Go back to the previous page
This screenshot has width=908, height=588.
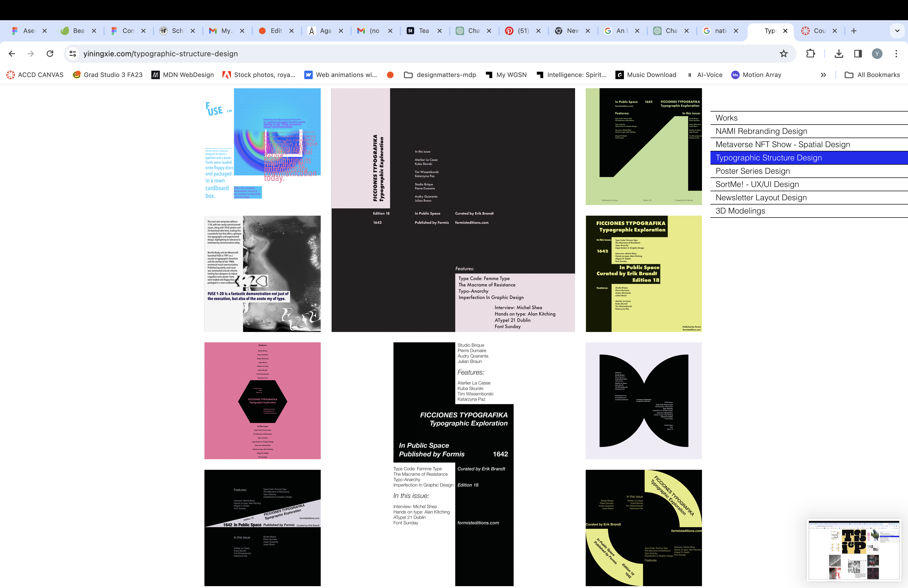(x=12, y=54)
